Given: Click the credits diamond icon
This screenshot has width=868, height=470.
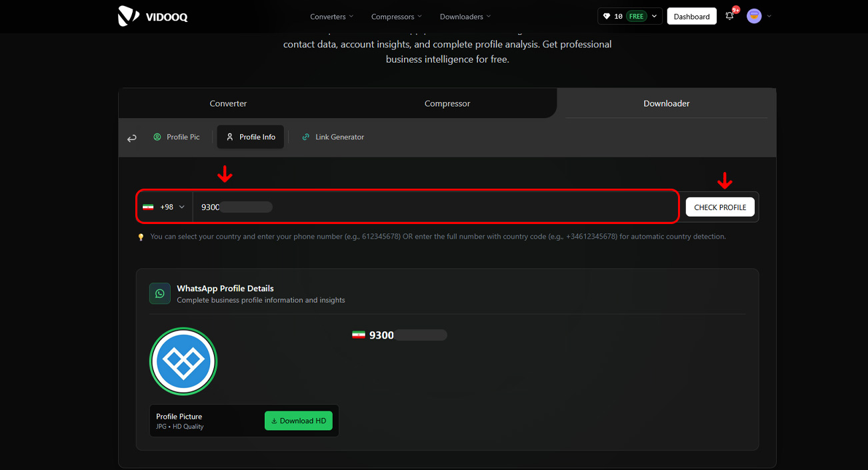Looking at the screenshot, I should click(x=607, y=17).
